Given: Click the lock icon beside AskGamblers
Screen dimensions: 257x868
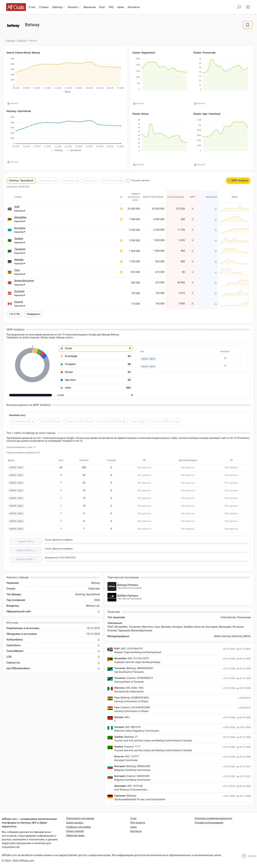Looking at the screenshot, I should point(99,640).
